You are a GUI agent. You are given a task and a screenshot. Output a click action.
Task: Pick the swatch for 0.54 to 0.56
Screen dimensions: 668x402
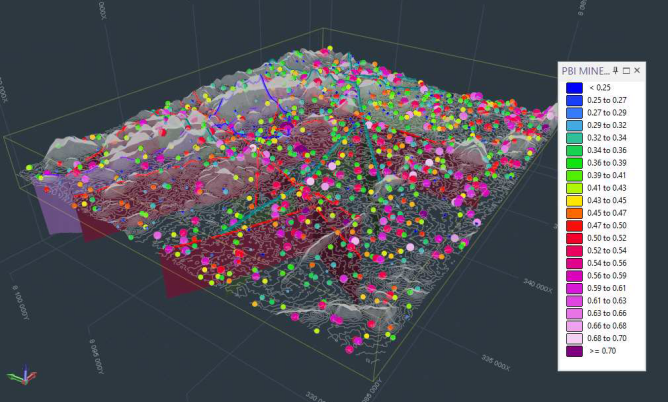pos(574,263)
